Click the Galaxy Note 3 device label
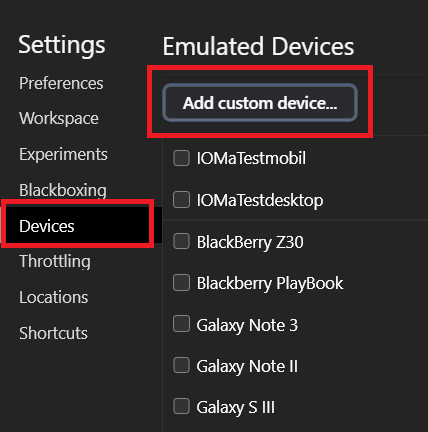The image size is (428, 432). point(247,325)
